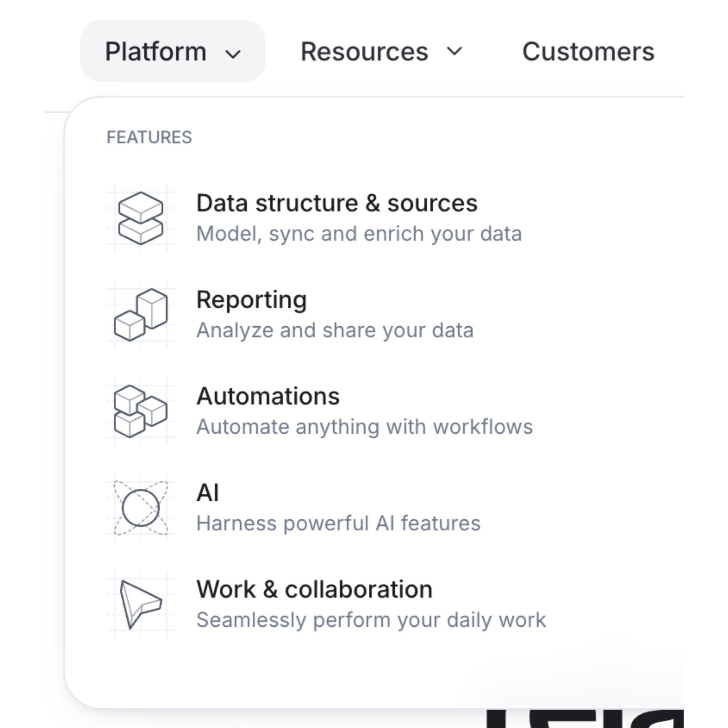Click the stacked layers Data structure icon

(140, 218)
